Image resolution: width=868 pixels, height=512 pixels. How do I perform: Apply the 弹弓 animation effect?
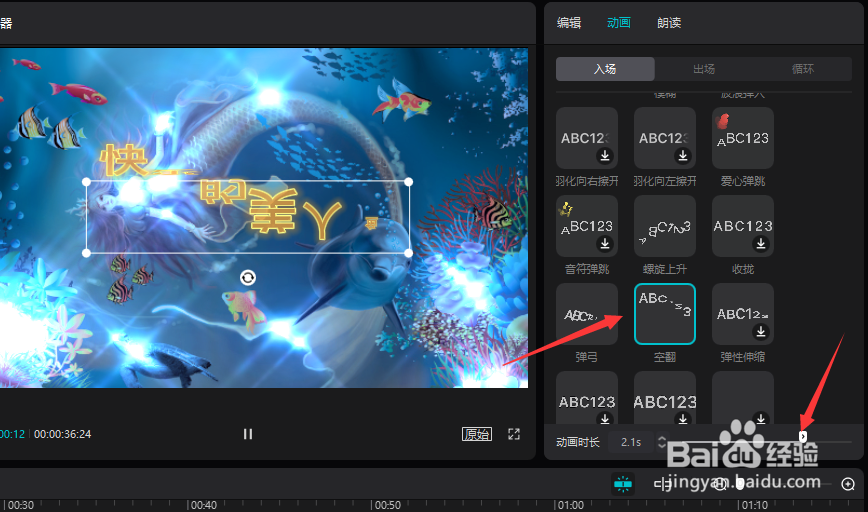click(587, 314)
